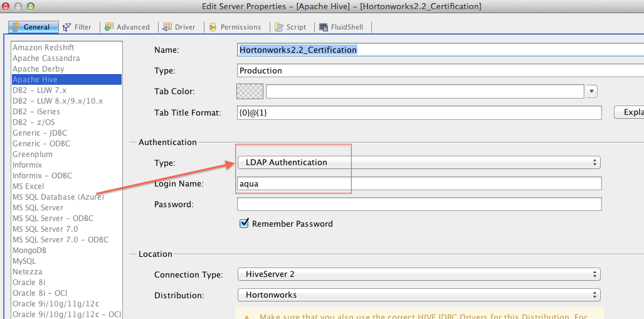Select Apache Derby in server list
The image size is (644, 319).
[x=67, y=69]
